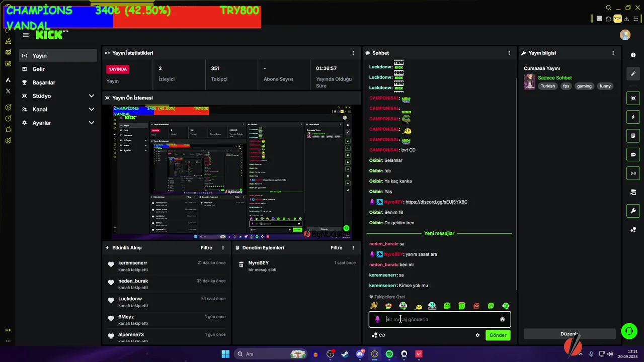Open Spotify from the taskbar
Image resolution: width=644 pixels, height=362 pixels.
[x=389, y=354]
